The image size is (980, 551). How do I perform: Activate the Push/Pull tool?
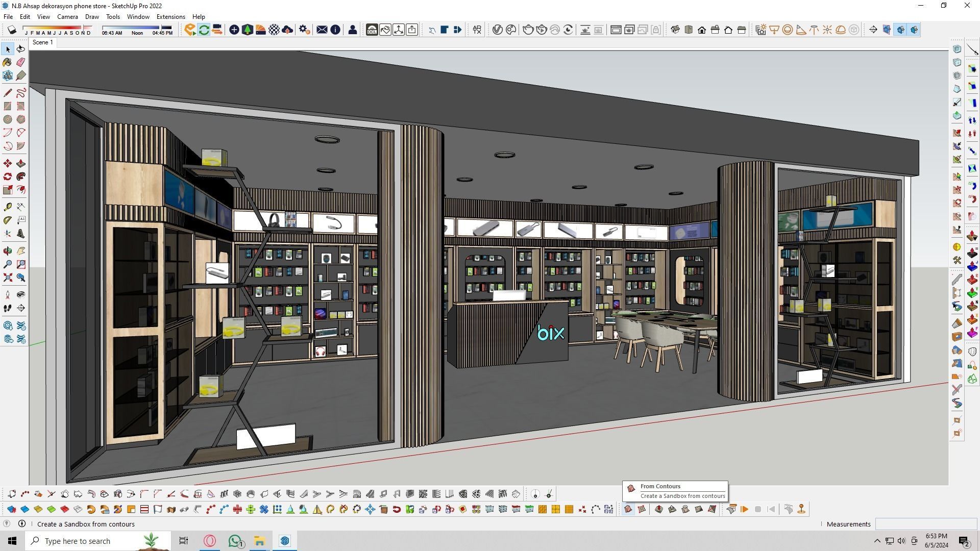point(21,164)
